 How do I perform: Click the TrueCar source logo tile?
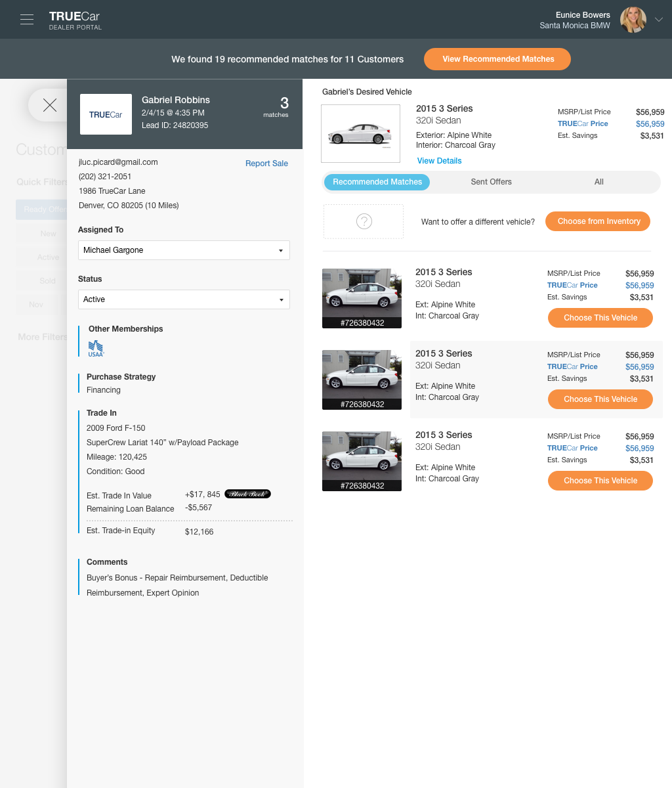pyautogui.click(x=106, y=114)
